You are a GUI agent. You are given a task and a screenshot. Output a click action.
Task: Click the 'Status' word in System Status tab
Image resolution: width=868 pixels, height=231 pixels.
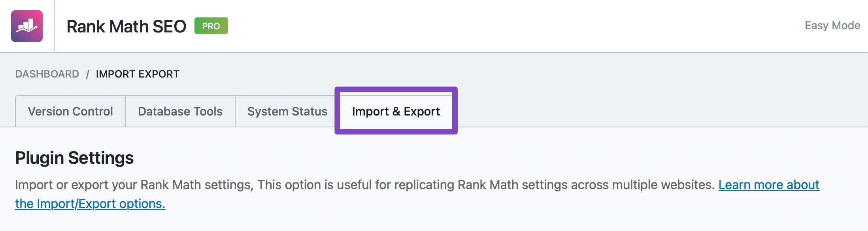(x=309, y=111)
